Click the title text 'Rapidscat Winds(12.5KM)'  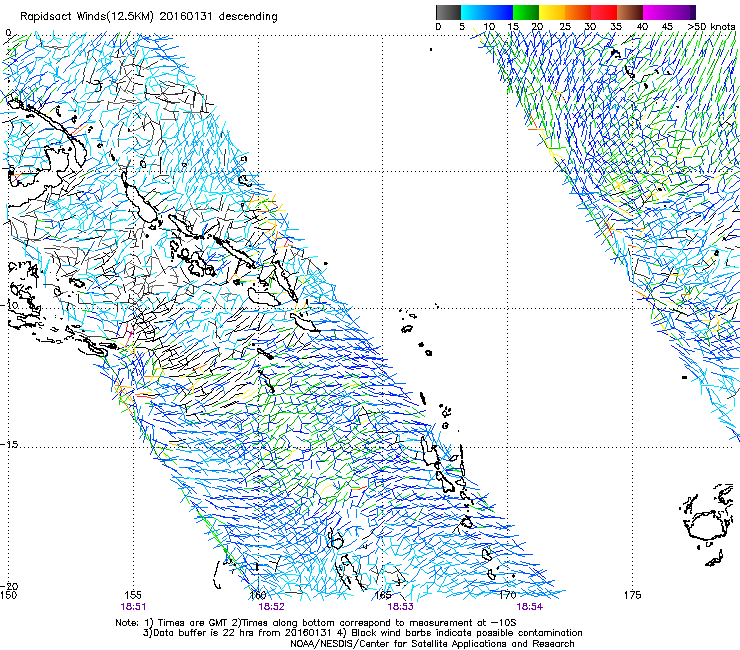pos(87,17)
